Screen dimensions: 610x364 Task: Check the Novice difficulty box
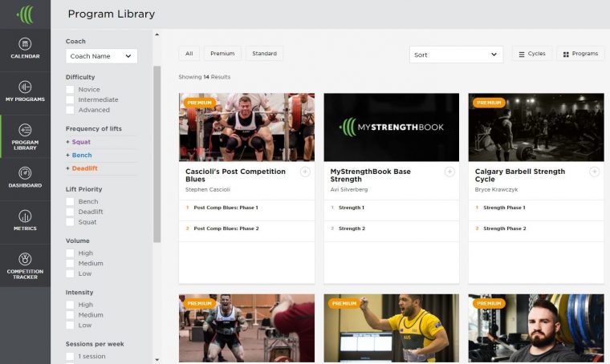[70, 89]
